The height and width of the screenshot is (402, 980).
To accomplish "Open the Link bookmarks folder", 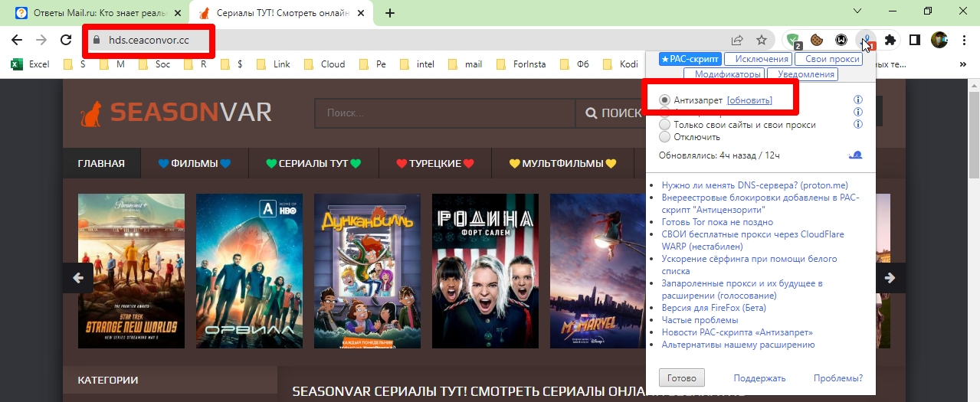I will pyautogui.click(x=274, y=64).
